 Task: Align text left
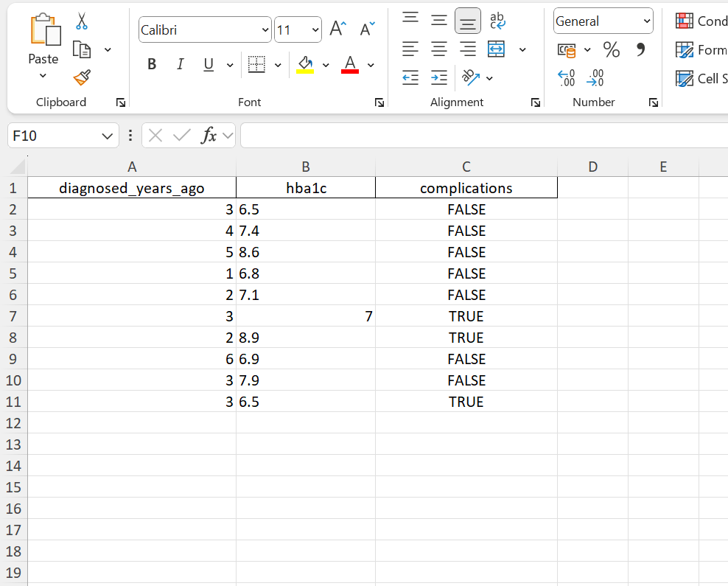[x=410, y=49]
